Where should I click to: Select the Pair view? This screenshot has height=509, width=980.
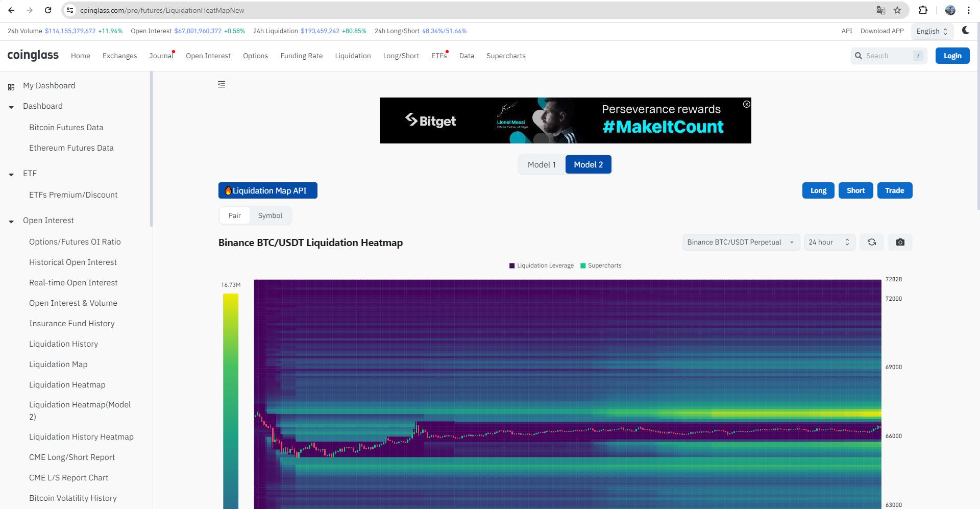pos(235,215)
